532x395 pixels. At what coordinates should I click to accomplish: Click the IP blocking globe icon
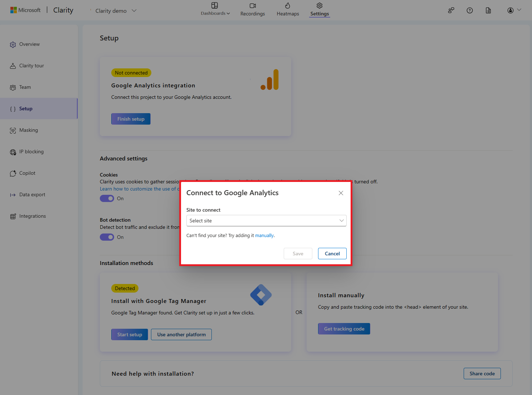click(x=13, y=152)
